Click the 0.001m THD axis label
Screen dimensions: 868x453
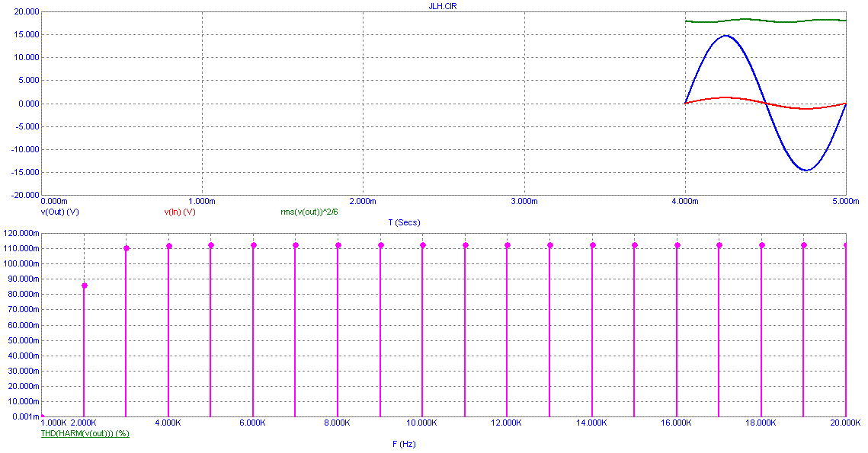click(25, 416)
